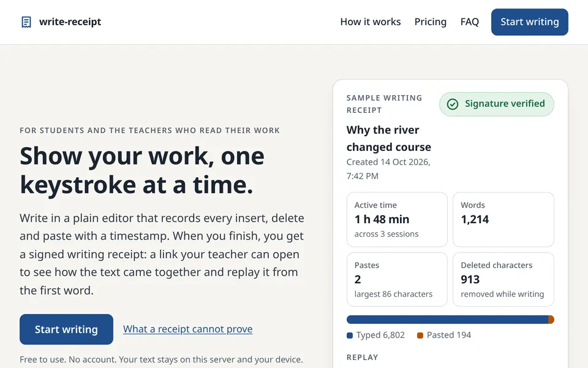
Task: Select the Pastes stat card
Action: point(397,280)
